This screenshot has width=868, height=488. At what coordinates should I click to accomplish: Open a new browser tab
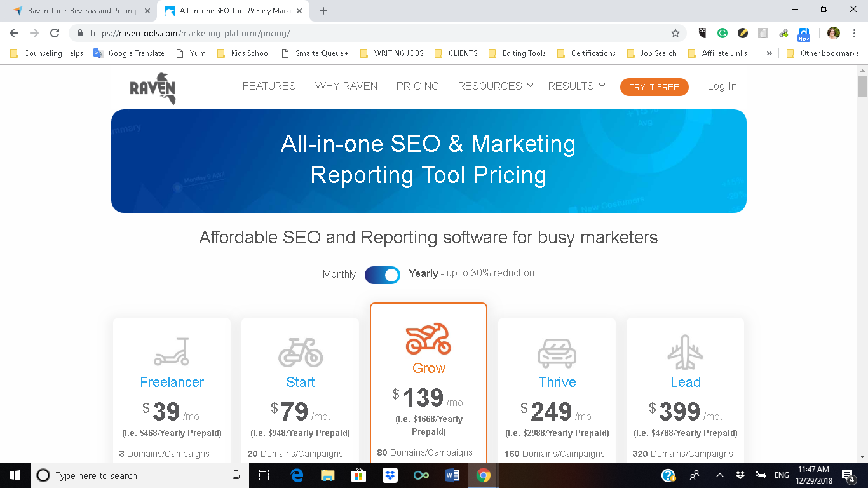(323, 11)
